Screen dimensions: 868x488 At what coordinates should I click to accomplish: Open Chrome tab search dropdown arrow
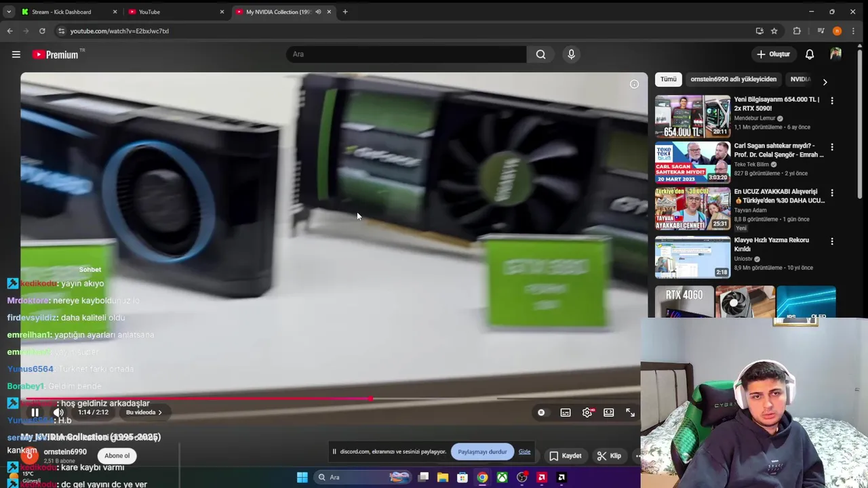9,12
